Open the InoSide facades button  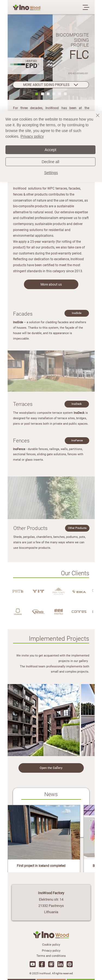[x=77, y=313]
